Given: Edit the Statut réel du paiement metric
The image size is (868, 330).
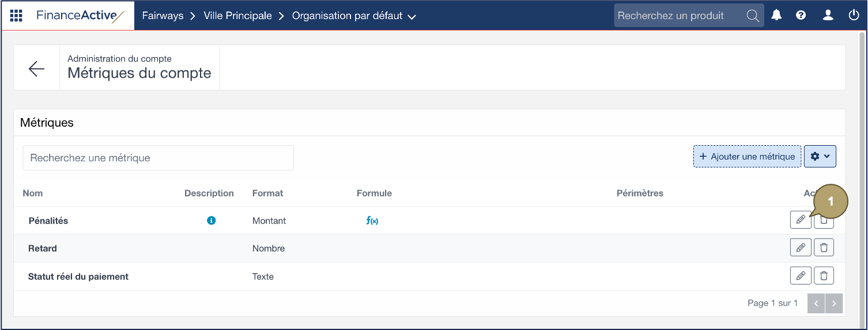Looking at the screenshot, I should (800, 276).
